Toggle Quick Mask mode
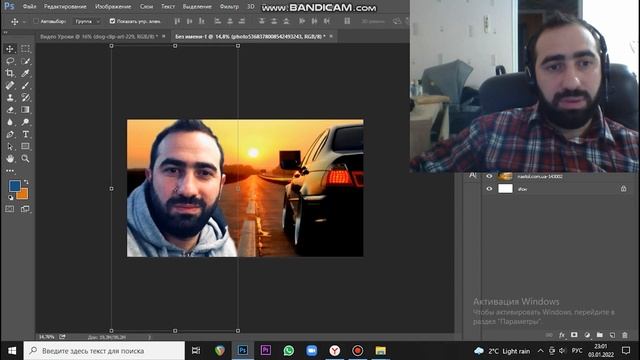Screen dimensions: 640x360 [10, 209]
